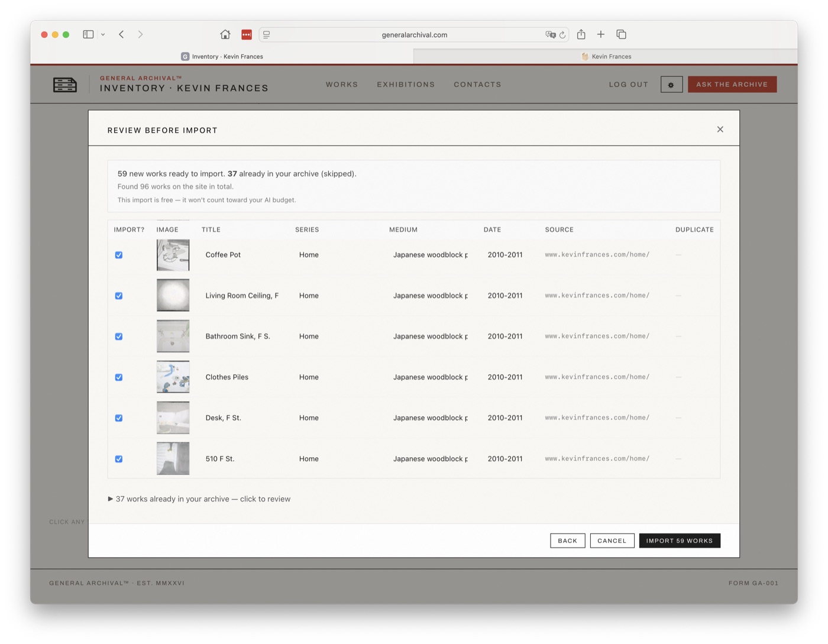Click the Date column header

[x=492, y=229]
